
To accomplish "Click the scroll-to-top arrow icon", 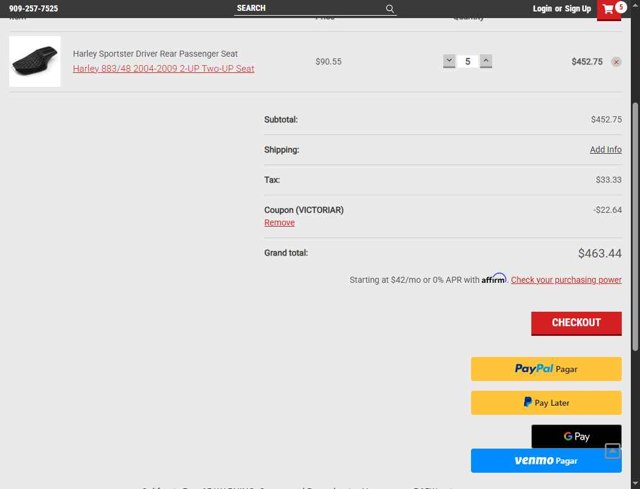I will coord(612,451).
